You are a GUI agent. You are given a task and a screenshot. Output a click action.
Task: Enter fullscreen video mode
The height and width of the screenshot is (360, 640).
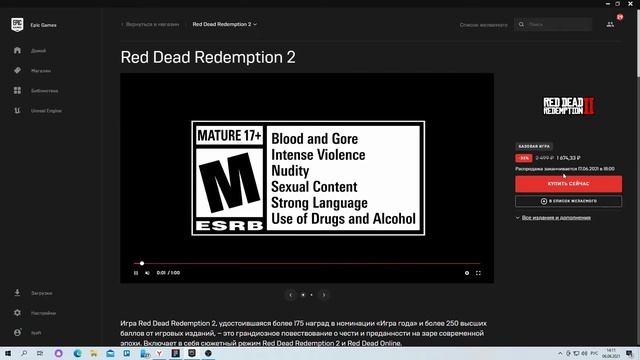click(478, 273)
